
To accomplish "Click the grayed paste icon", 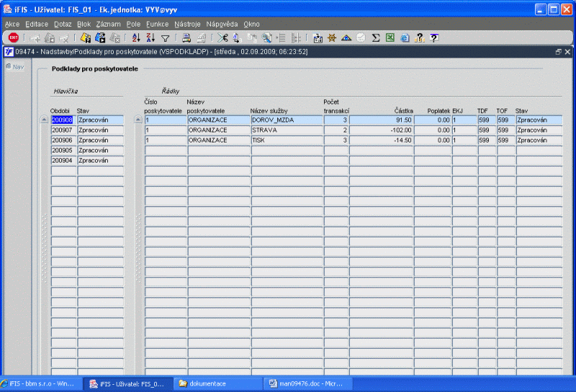I will [x=251, y=38].
